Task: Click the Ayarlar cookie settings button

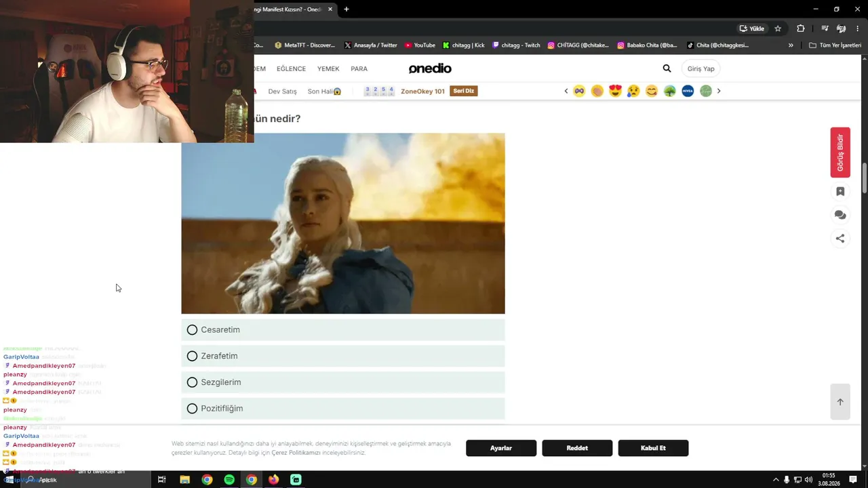Action: [x=501, y=448]
